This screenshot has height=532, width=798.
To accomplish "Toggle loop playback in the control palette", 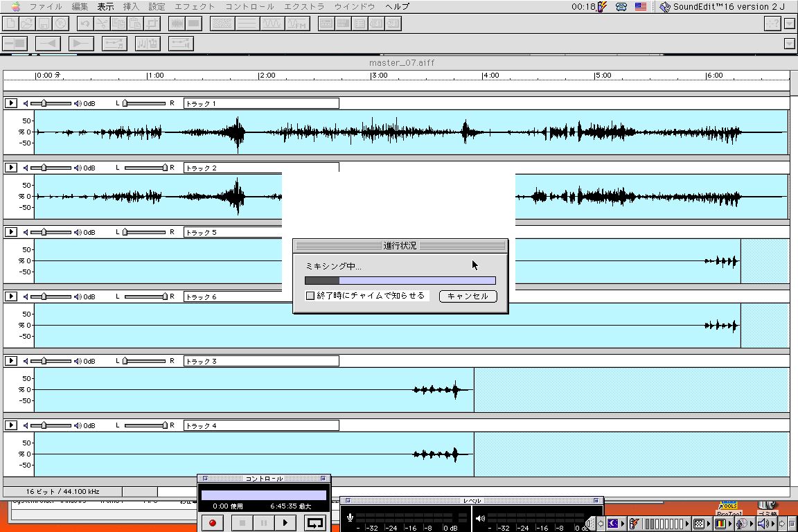I will coord(315,523).
